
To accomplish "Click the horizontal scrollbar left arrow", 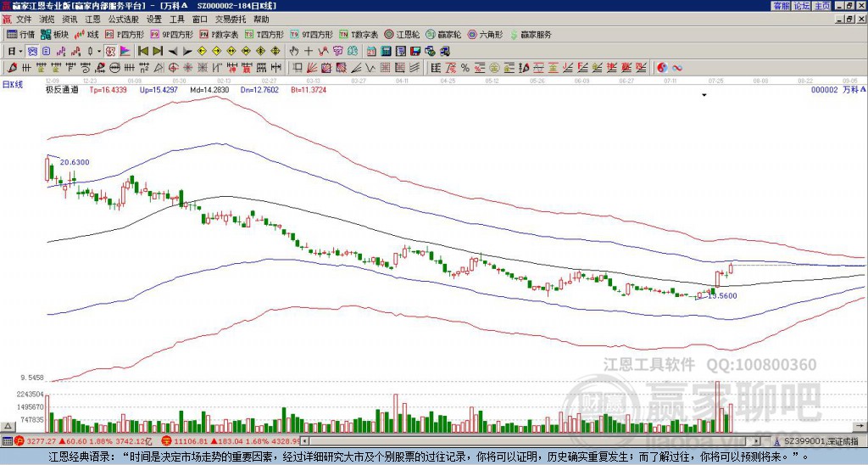I will [304, 441].
